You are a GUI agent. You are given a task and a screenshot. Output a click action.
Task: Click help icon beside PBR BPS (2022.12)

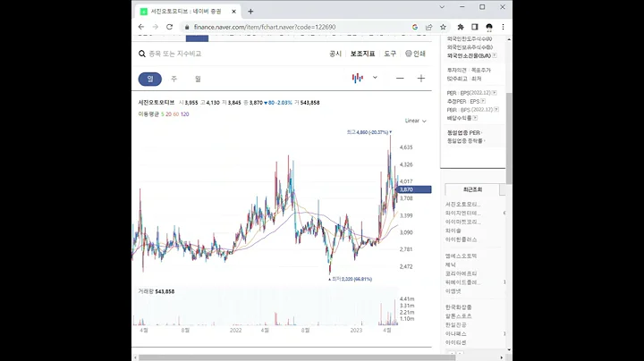tap(496, 110)
